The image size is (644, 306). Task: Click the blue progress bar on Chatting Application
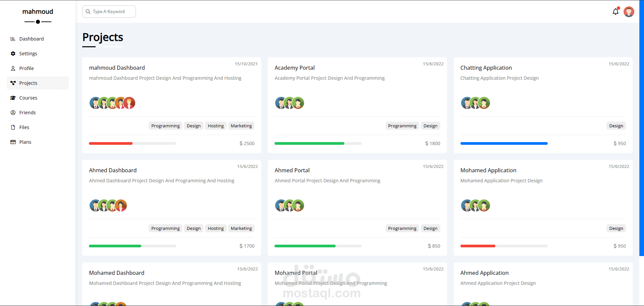click(504, 143)
